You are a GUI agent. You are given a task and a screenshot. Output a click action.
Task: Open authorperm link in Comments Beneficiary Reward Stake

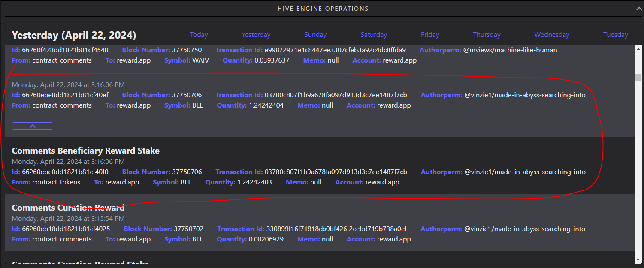(525, 172)
